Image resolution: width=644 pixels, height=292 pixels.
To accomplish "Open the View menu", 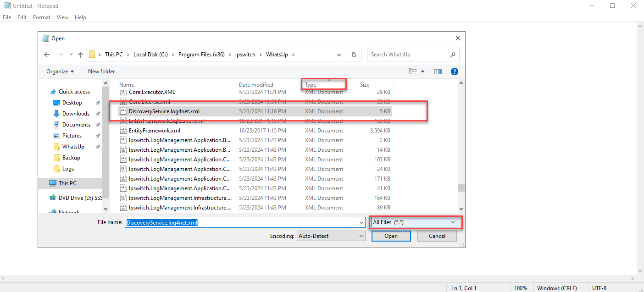I will coord(62,17).
